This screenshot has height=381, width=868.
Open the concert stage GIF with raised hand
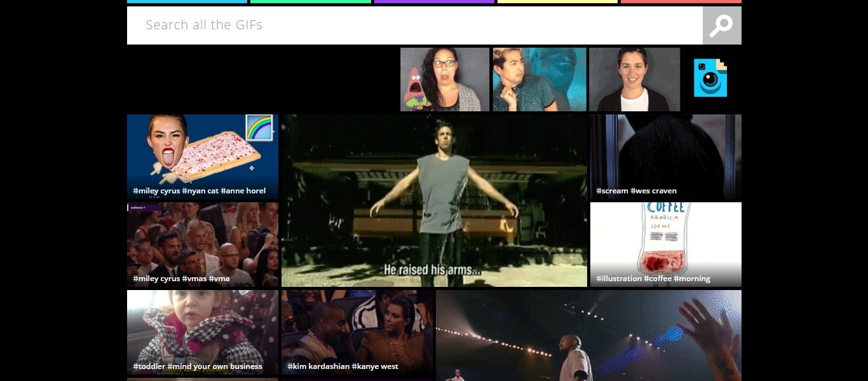588,335
